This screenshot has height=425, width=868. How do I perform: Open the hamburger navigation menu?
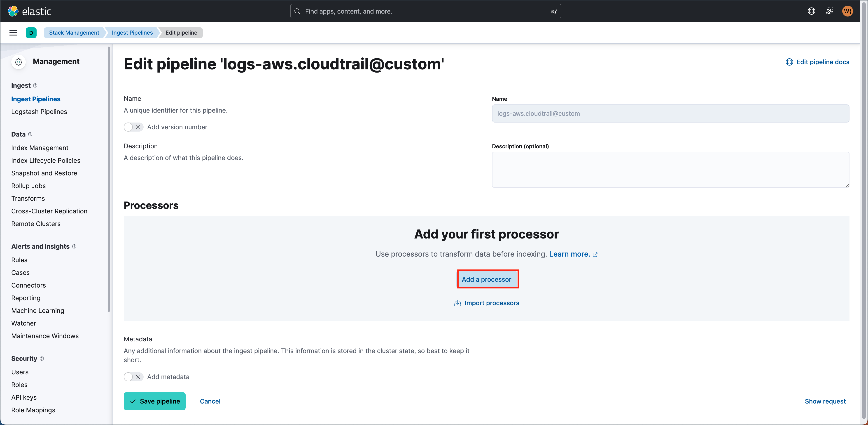[13, 33]
